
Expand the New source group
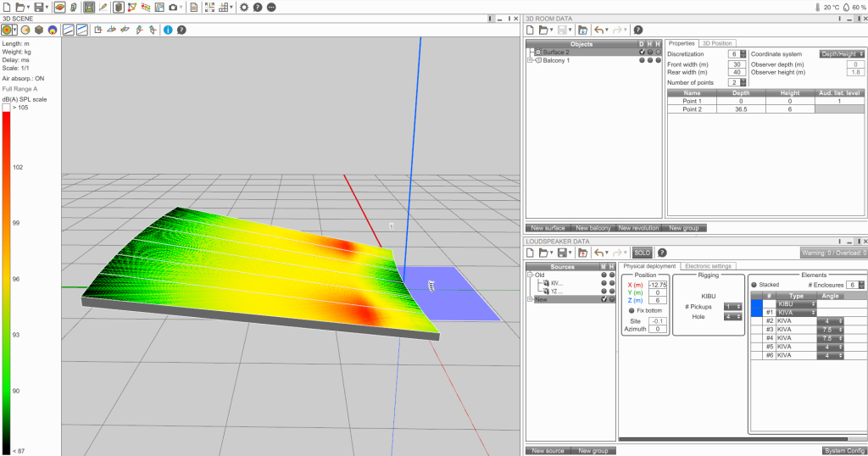coord(530,299)
